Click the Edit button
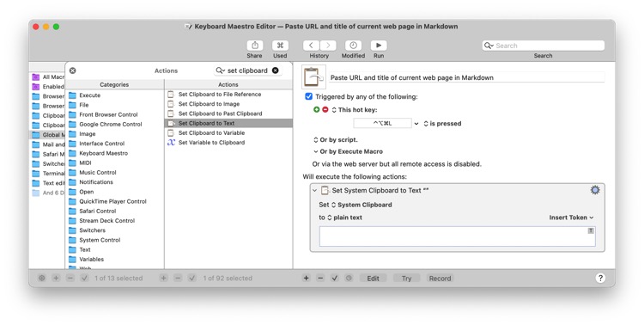 point(373,278)
